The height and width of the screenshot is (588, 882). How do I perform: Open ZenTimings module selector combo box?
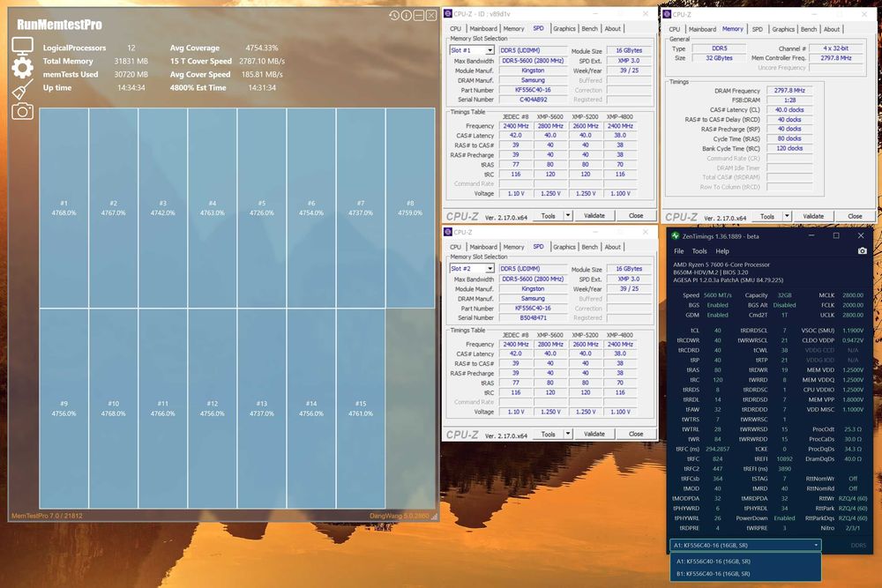(745, 545)
